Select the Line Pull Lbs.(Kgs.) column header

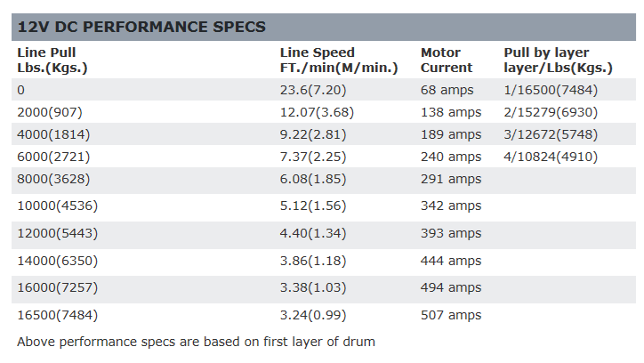pos(52,60)
